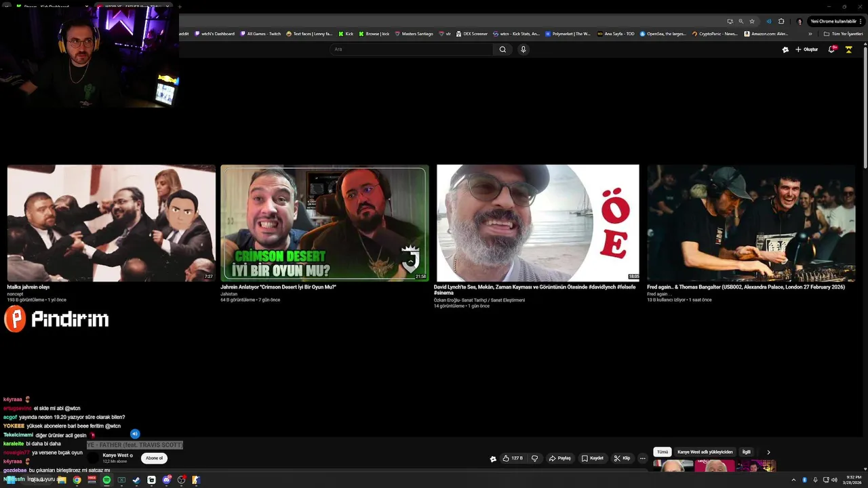Open Amazon.com bookmark
Image resolution: width=868 pixels, height=488 pixels.
point(766,34)
